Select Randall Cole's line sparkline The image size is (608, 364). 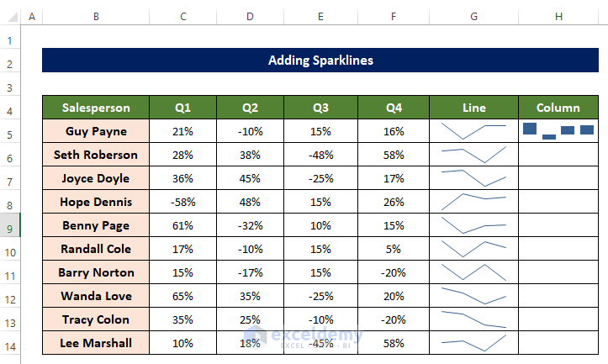[473, 249]
